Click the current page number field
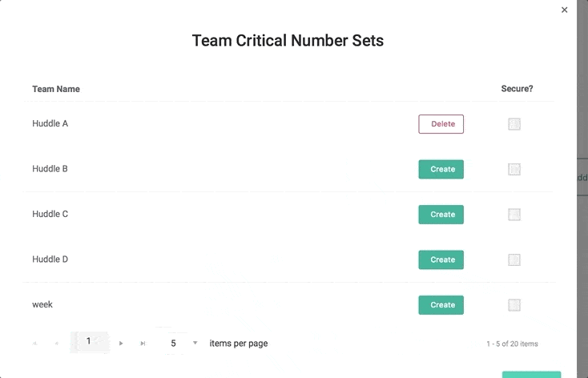This screenshot has height=378, width=588. click(89, 342)
